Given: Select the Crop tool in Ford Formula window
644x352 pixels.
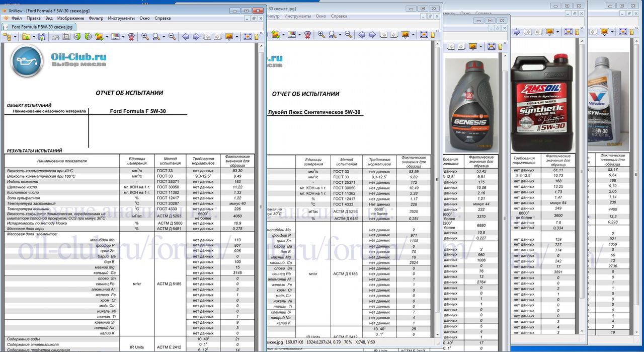Looking at the screenshot, I should tap(66, 37).
